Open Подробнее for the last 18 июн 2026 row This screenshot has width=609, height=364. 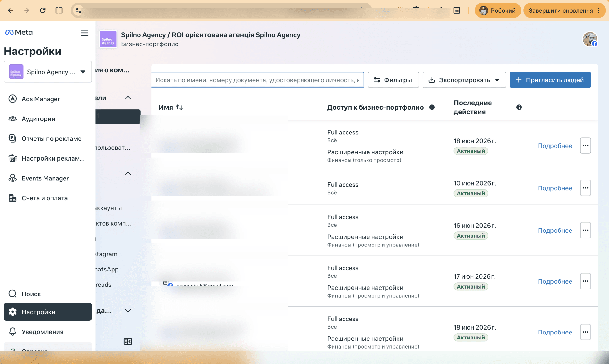tap(555, 332)
